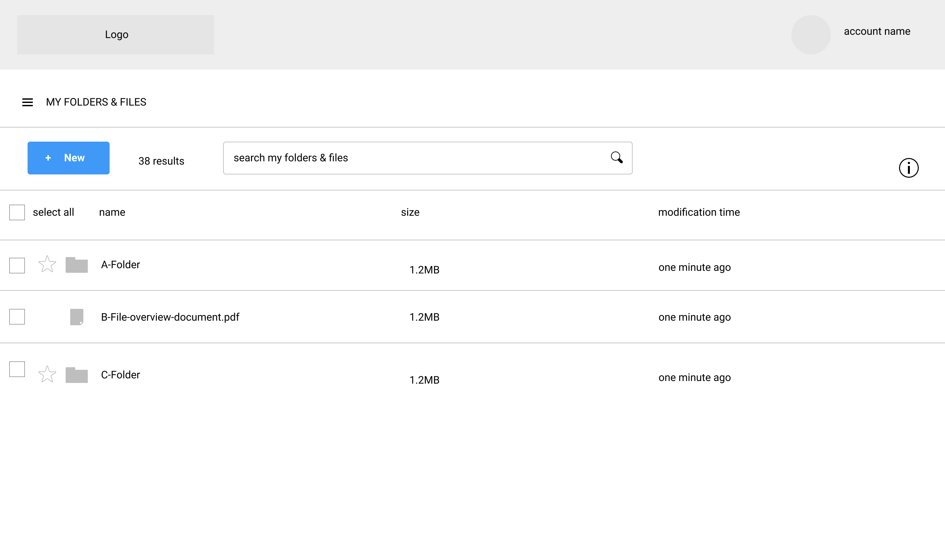Enable the select all checkbox
This screenshot has width=945, height=560.
point(17,212)
